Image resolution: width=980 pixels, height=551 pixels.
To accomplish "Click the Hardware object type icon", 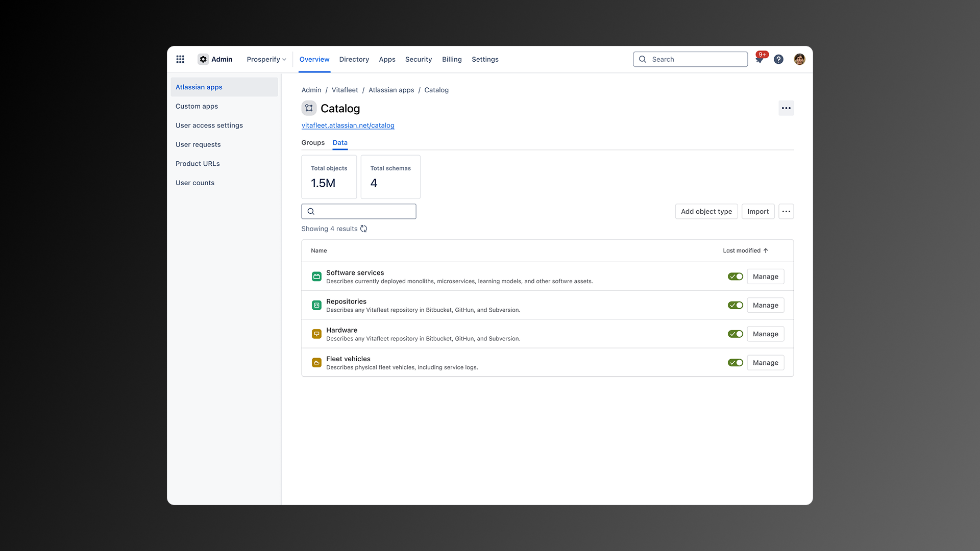I will (316, 334).
